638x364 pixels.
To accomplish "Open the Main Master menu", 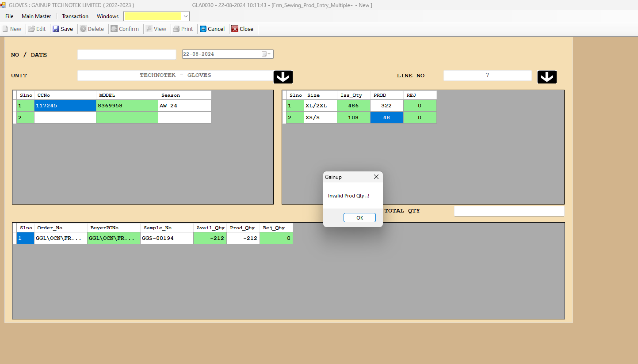I will click(36, 16).
